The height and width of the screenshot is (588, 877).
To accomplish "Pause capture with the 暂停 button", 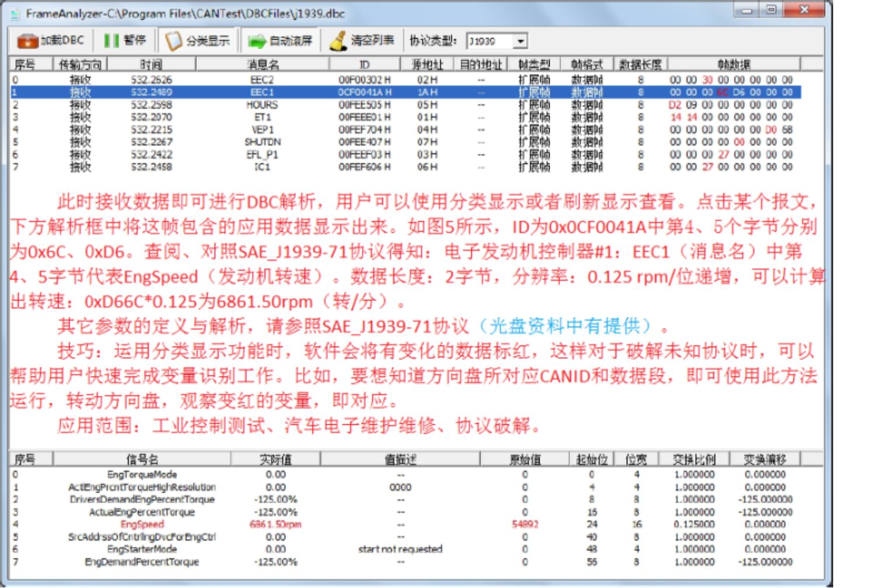I will pos(125,40).
